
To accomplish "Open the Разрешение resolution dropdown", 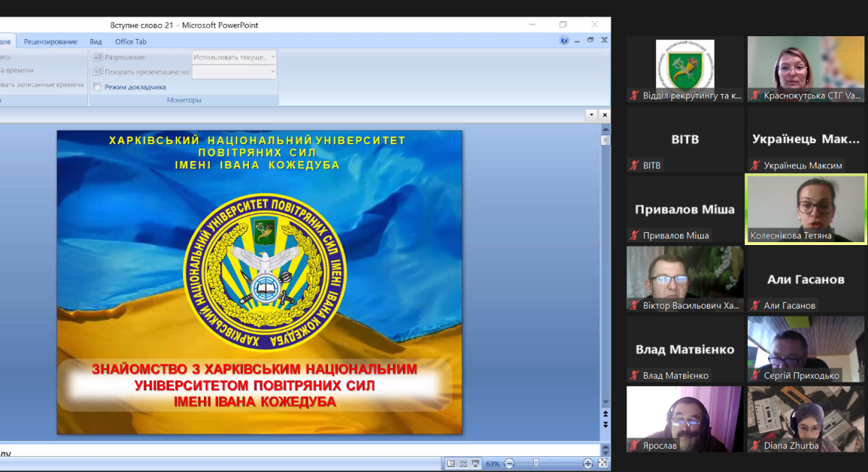I will tap(234, 56).
